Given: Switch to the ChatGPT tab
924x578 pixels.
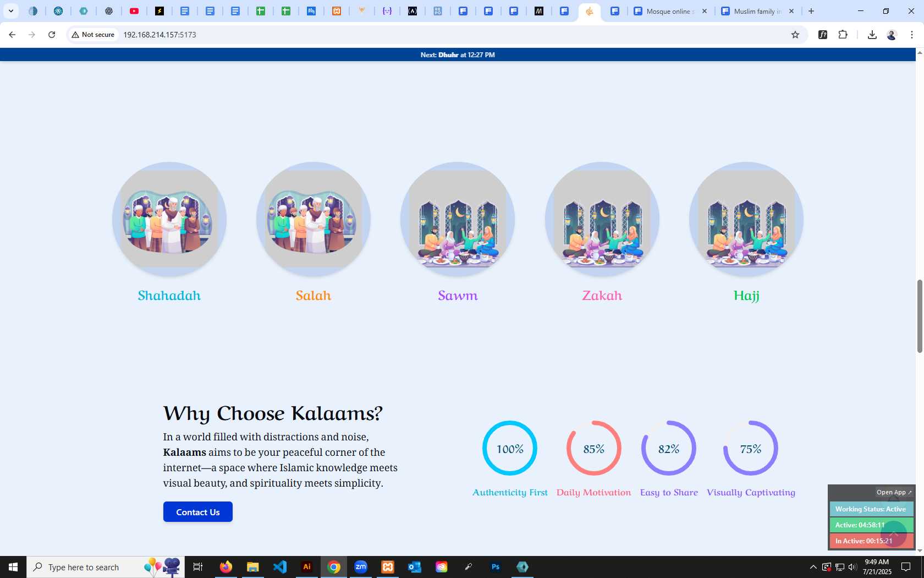Looking at the screenshot, I should point(109,11).
